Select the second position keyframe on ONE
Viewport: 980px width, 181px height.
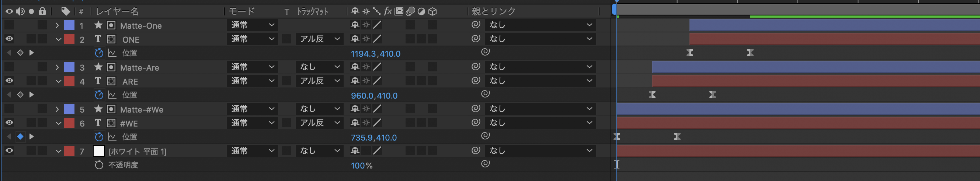(x=750, y=53)
